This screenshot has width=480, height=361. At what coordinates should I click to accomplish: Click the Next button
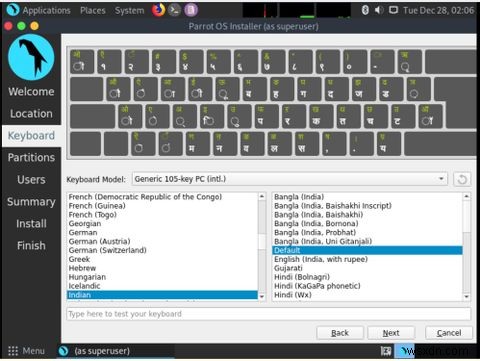tap(391, 333)
